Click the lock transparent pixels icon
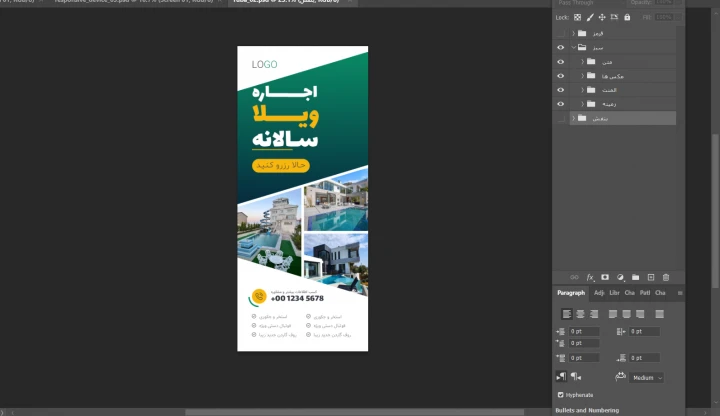This screenshot has height=416, width=720. pyautogui.click(x=578, y=17)
